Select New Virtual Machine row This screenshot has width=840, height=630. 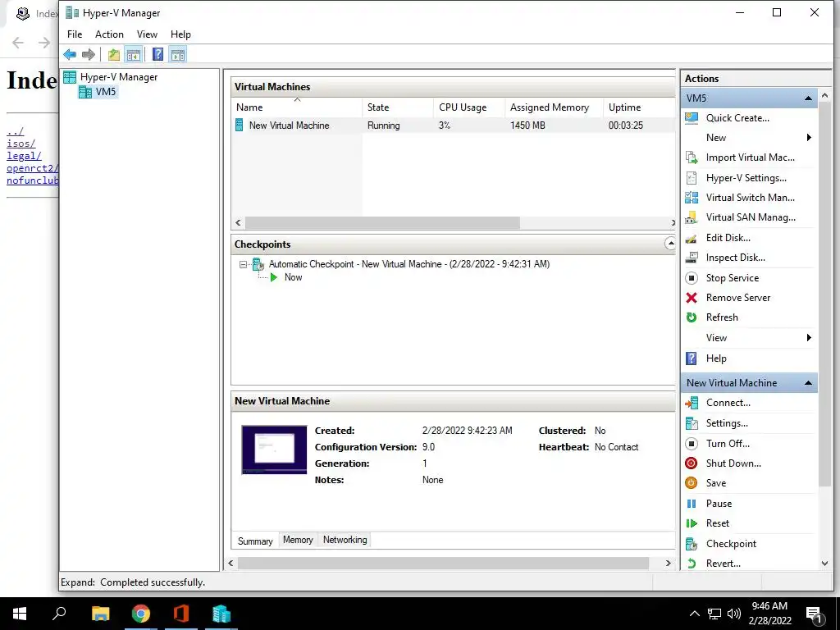tap(453, 126)
